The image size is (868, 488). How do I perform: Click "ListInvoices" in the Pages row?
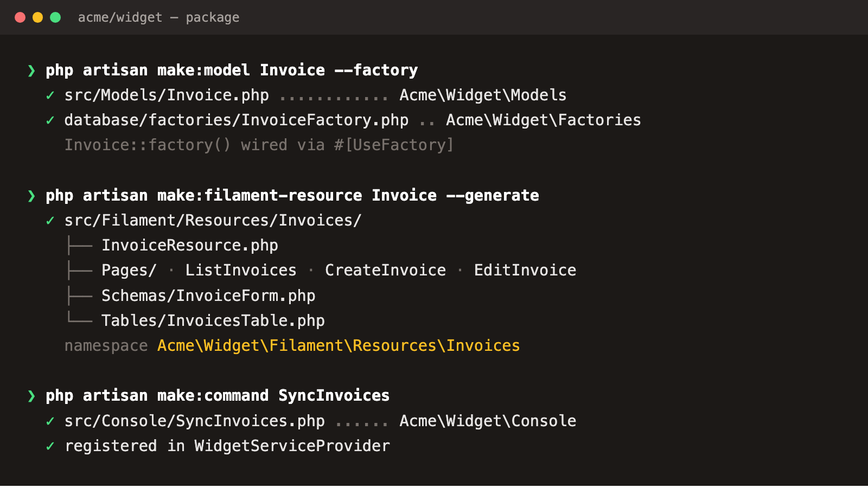[241, 271]
